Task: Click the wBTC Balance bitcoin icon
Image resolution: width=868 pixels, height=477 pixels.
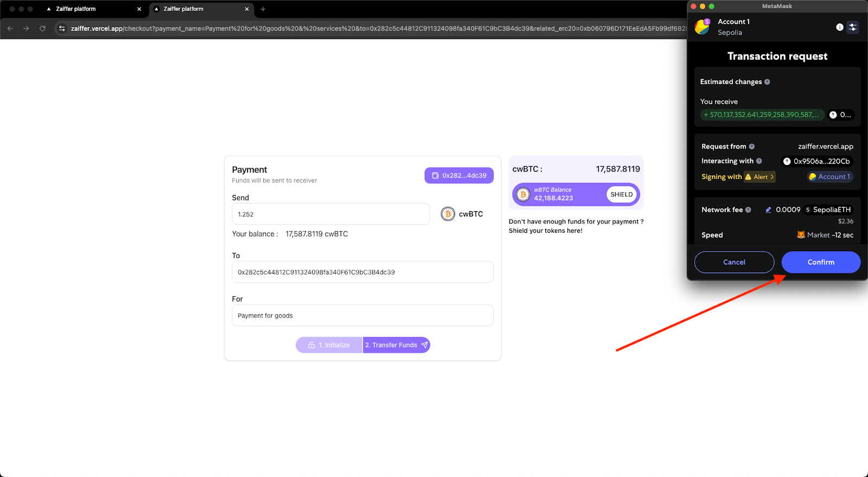Action: pyautogui.click(x=523, y=194)
